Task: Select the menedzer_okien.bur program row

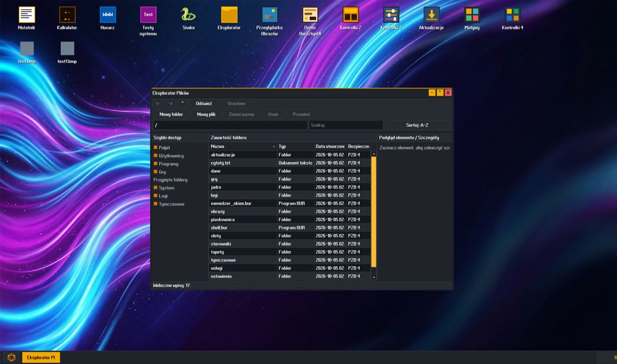Action: [290, 203]
